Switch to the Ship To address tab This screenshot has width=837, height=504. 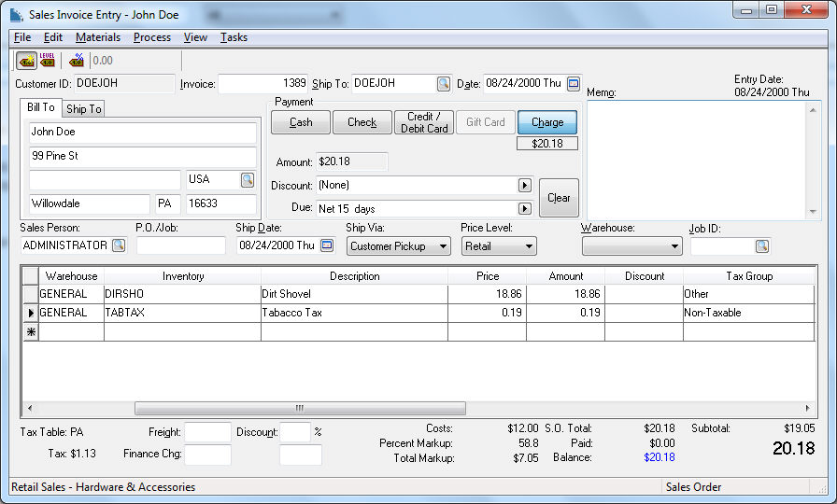click(84, 109)
